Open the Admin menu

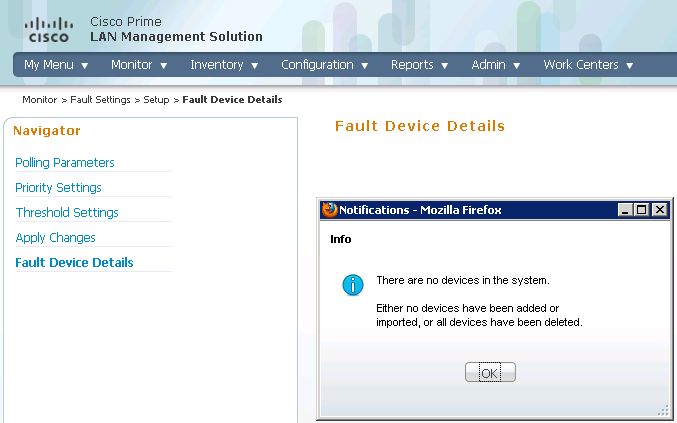496,65
